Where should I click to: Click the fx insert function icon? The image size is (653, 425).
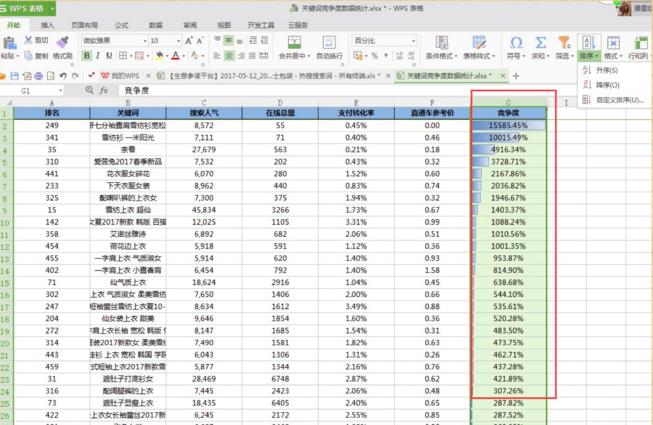104,90
